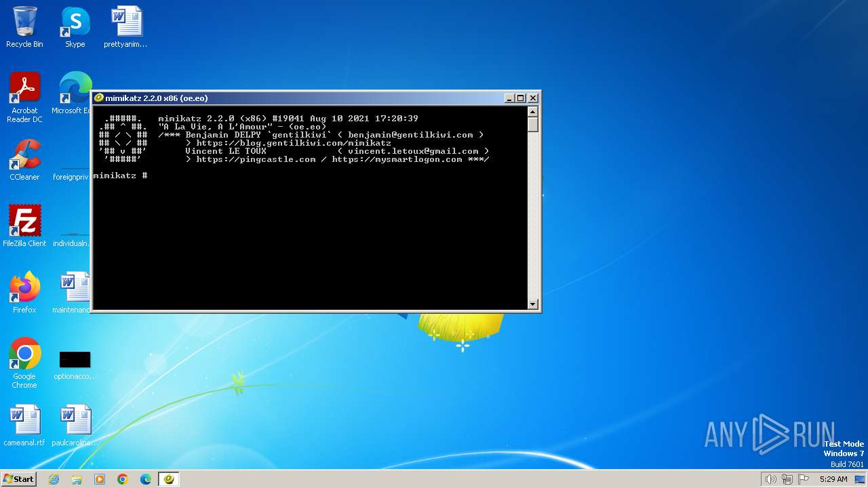Screen dimensions: 868x488
Task: Open the volume control in the tray
Action: pos(770,479)
